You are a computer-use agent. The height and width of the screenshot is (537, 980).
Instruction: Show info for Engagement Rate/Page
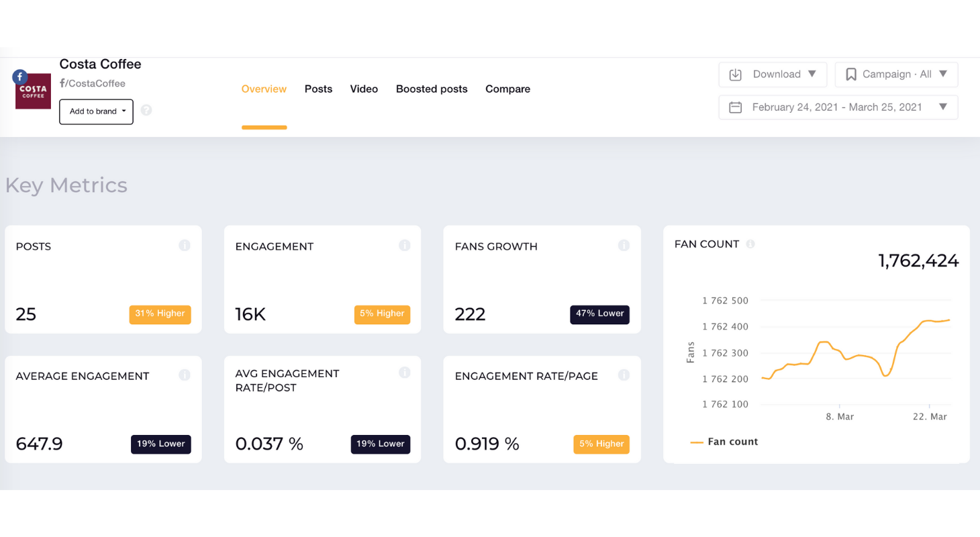point(624,375)
